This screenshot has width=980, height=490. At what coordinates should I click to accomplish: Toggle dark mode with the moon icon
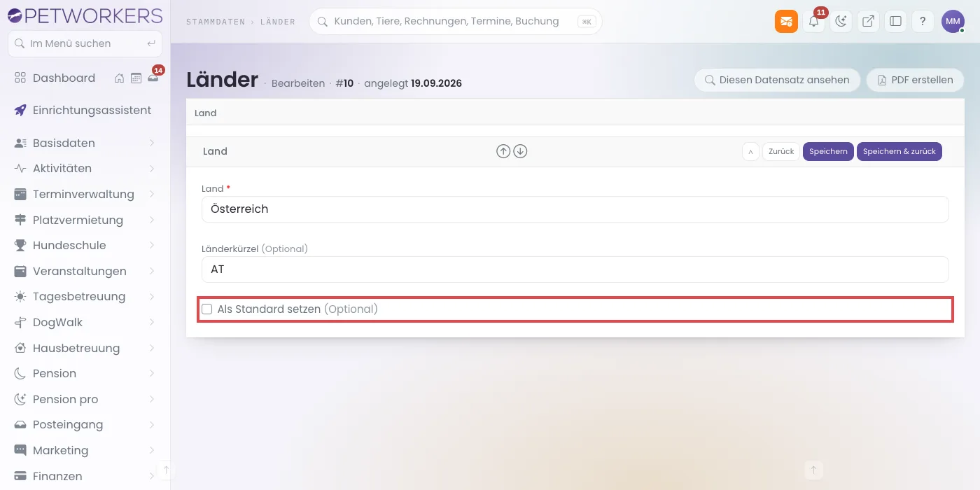coord(841,21)
